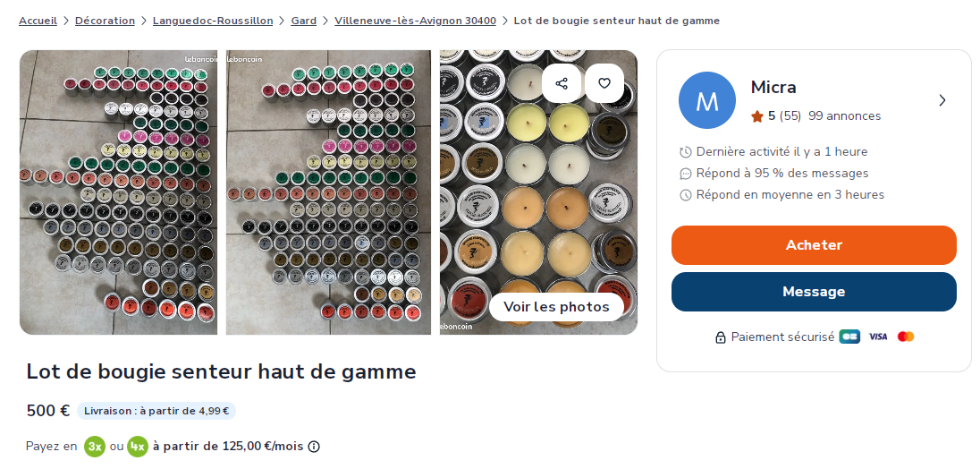Send seller a message with Message button
This screenshot has width=980, height=469.
tap(814, 292)
